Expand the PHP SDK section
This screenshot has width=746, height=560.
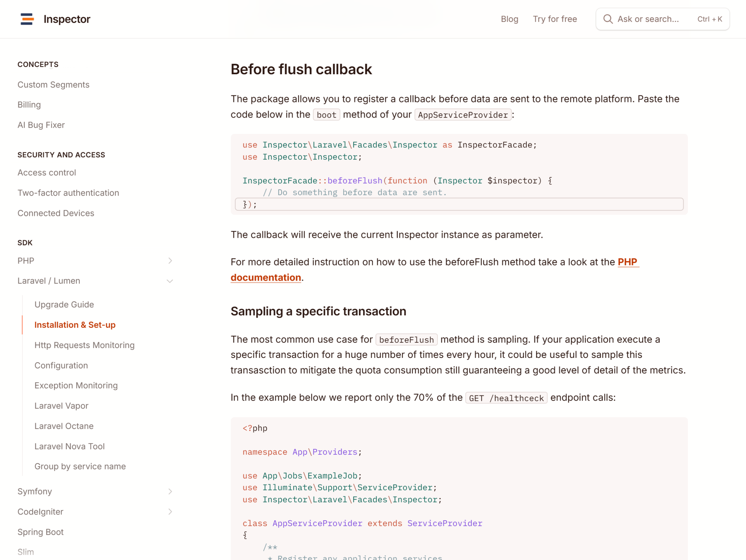coord(170,260)
